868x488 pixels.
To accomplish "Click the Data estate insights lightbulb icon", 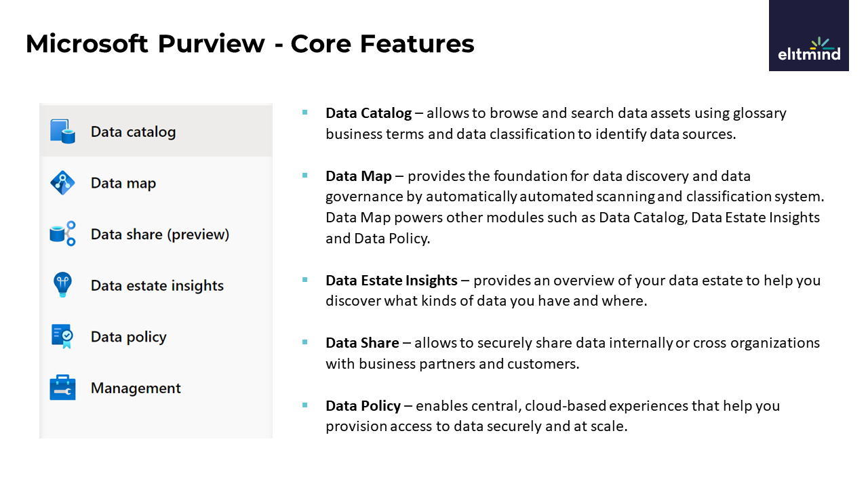I will (62, 285).
